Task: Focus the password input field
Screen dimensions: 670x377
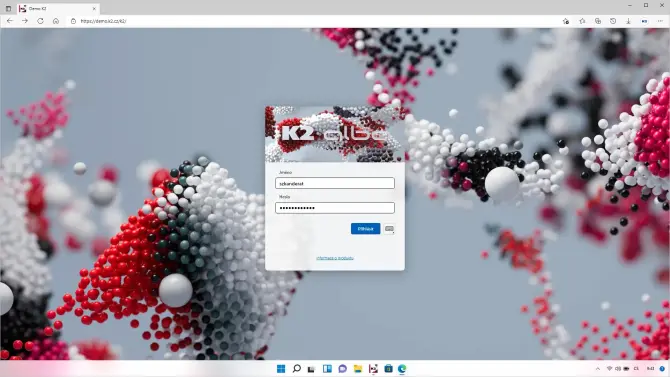Action: [335, 208]
